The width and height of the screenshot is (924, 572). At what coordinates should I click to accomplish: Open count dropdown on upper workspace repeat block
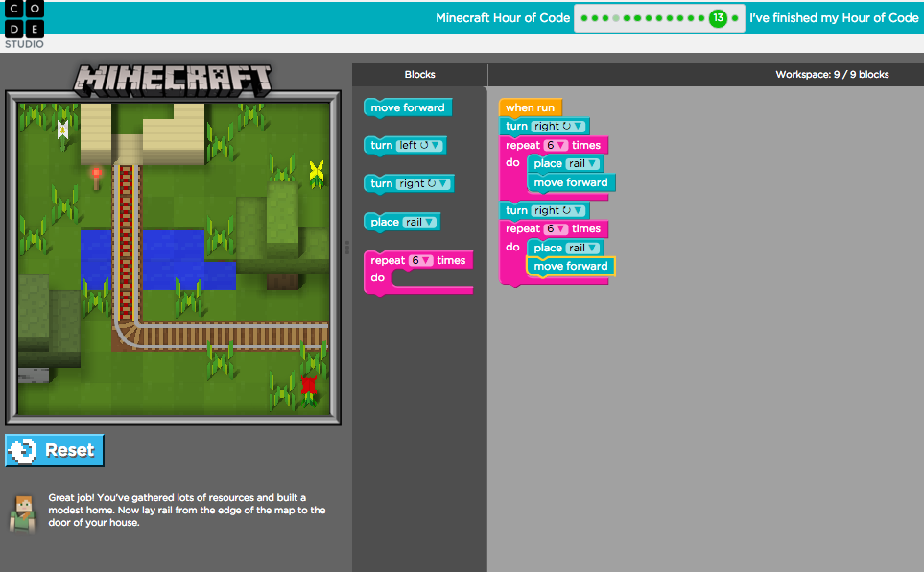[556, 145]
